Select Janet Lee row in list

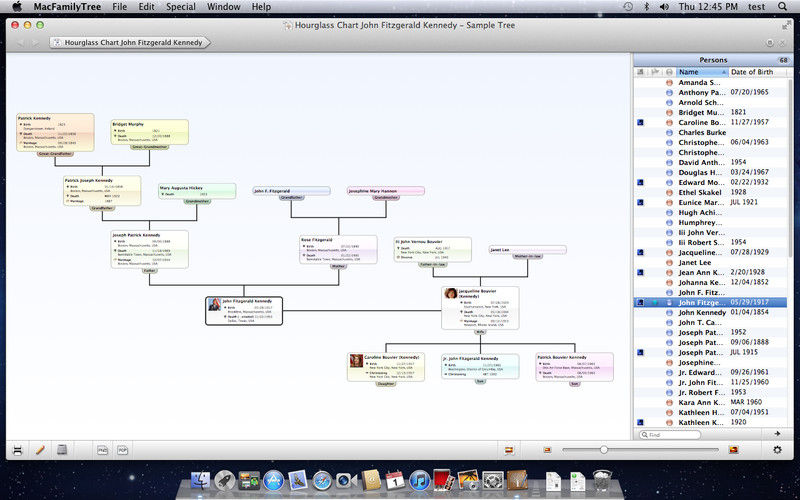pos(711,262)
